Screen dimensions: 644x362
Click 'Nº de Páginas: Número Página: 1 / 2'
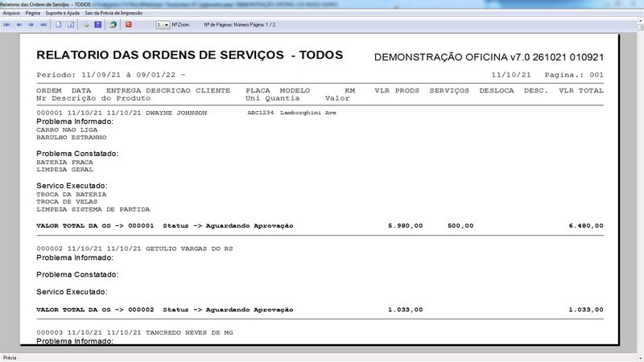[239, 25]
